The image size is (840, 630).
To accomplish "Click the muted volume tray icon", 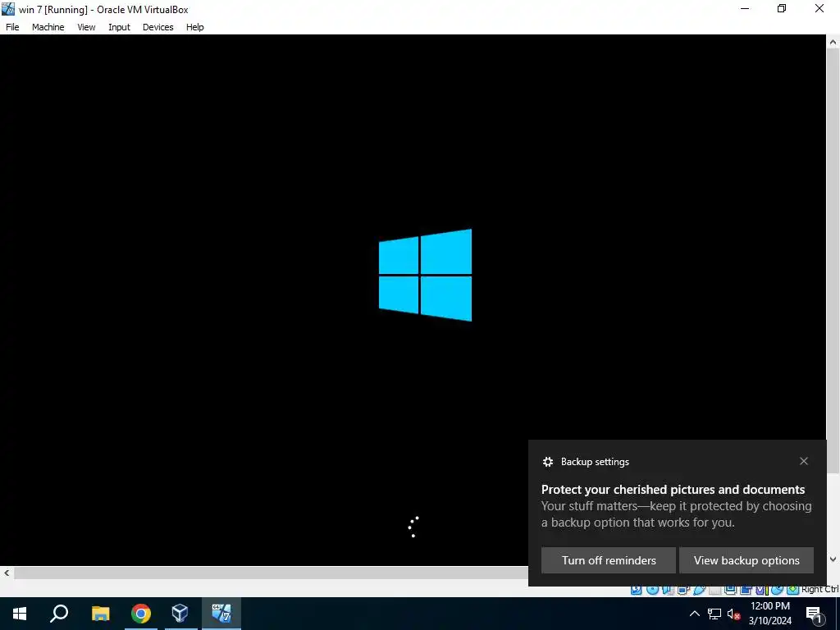I will point(733,614).
